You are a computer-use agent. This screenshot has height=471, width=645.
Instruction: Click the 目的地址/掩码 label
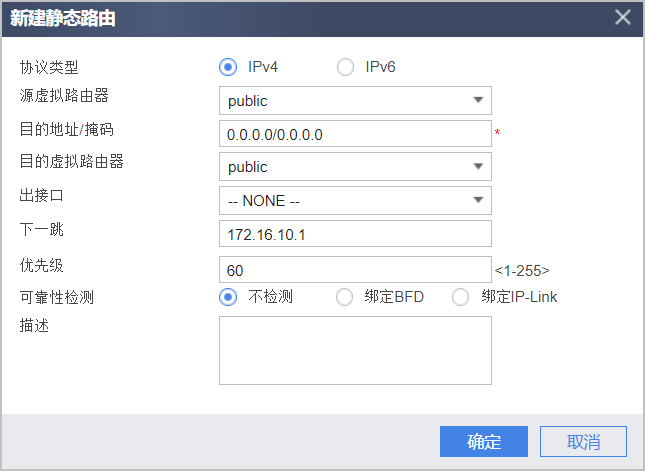(x=67, y=129)
